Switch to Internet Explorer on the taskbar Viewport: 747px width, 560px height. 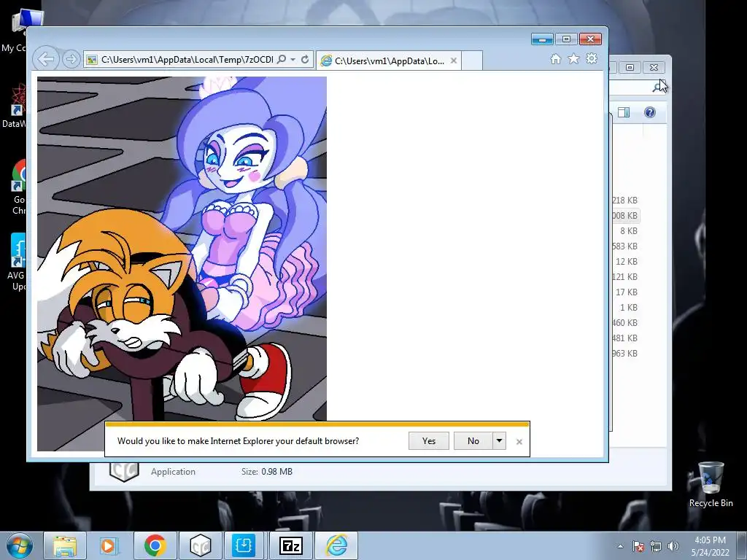336,545
